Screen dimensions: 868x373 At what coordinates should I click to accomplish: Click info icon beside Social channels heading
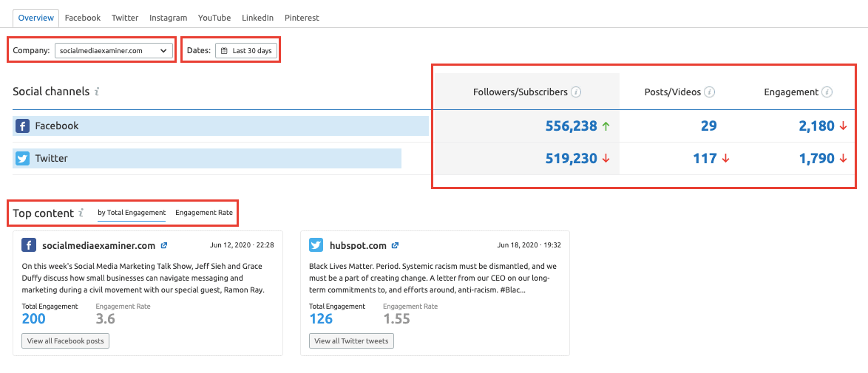click(x=97, y=92)
